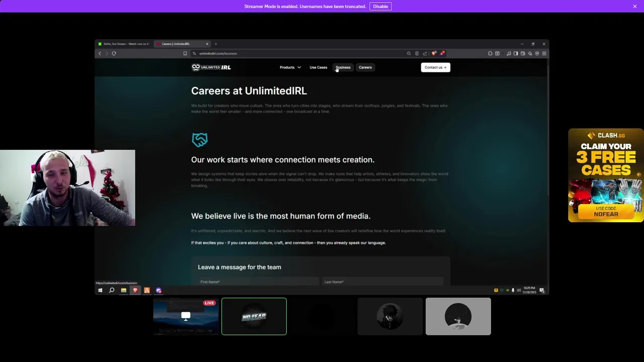Click the volume speaker icon in system tray
644x362 pixels.
point(519,290)
